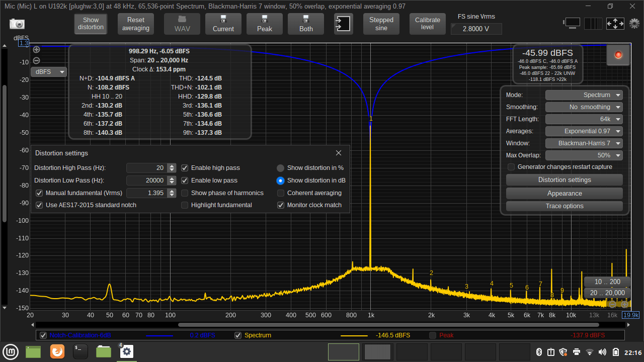
Task: Open the Mode dropdown
Action: click(x=584, y=95)
